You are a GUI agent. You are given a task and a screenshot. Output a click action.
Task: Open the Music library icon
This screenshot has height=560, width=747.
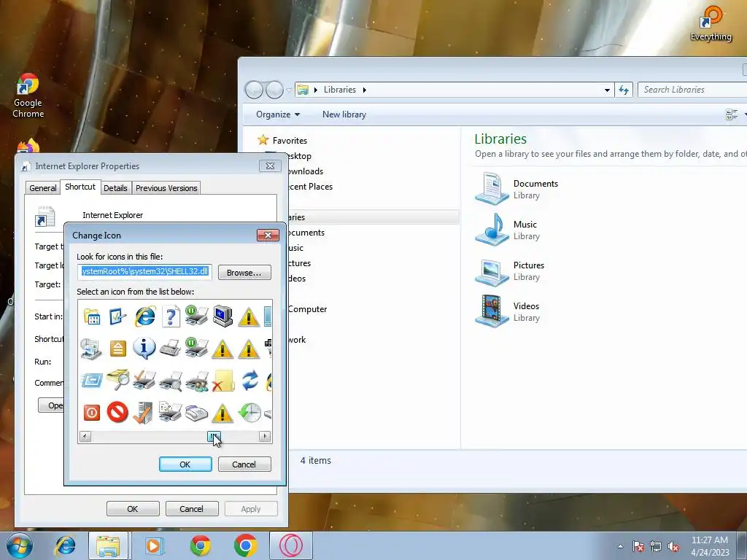492,230
